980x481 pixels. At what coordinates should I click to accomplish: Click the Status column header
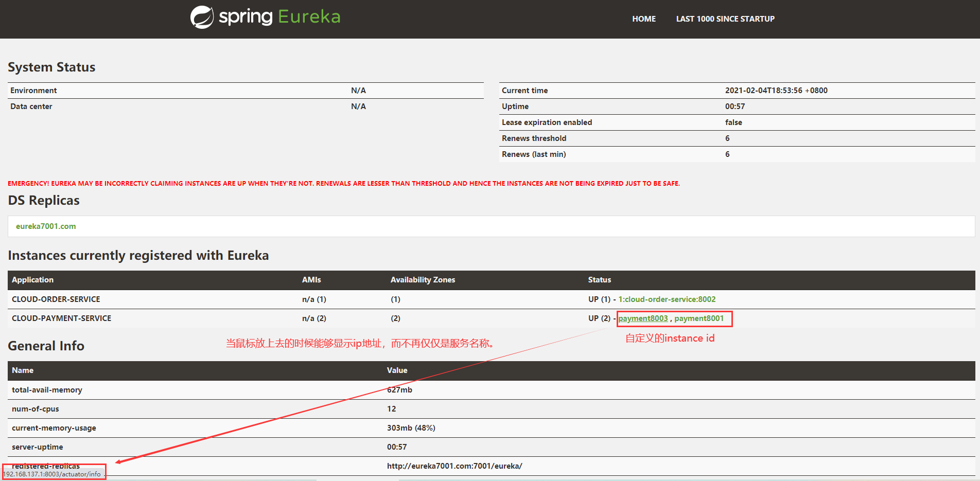pos(600,280)
